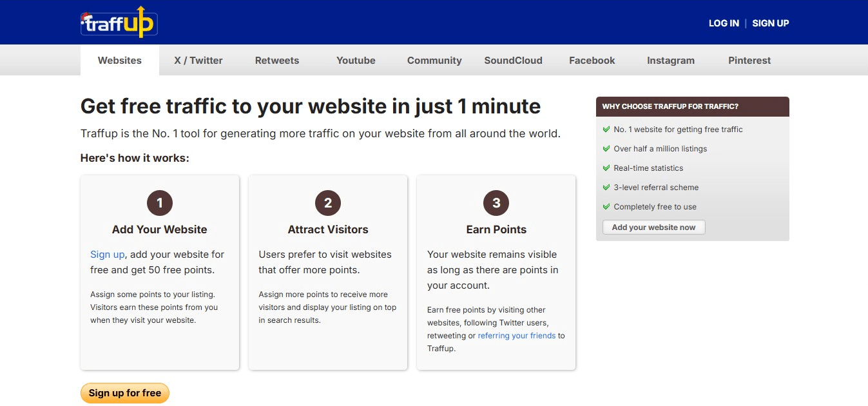The image size is (868, 406).
Task: Click checkmark beside No. 1 website item
Action: tap(606, 130)
